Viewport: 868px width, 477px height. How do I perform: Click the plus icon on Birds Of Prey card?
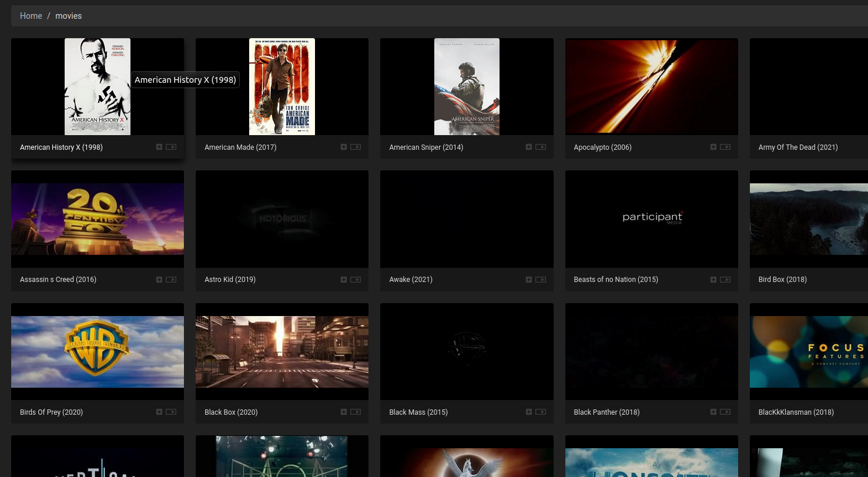(x=159, y=412)
